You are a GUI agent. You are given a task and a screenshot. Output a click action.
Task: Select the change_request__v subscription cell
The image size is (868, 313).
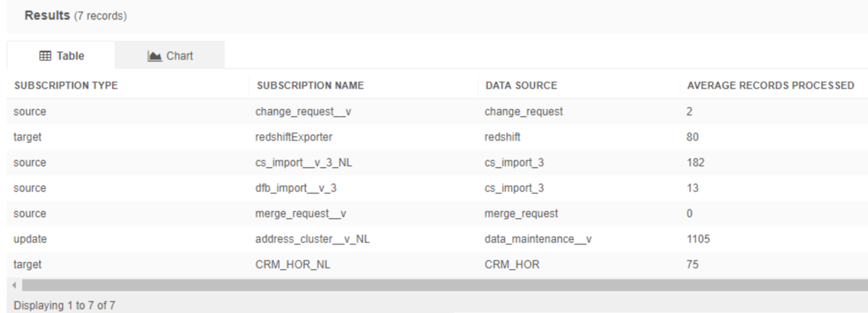[303, 111]
